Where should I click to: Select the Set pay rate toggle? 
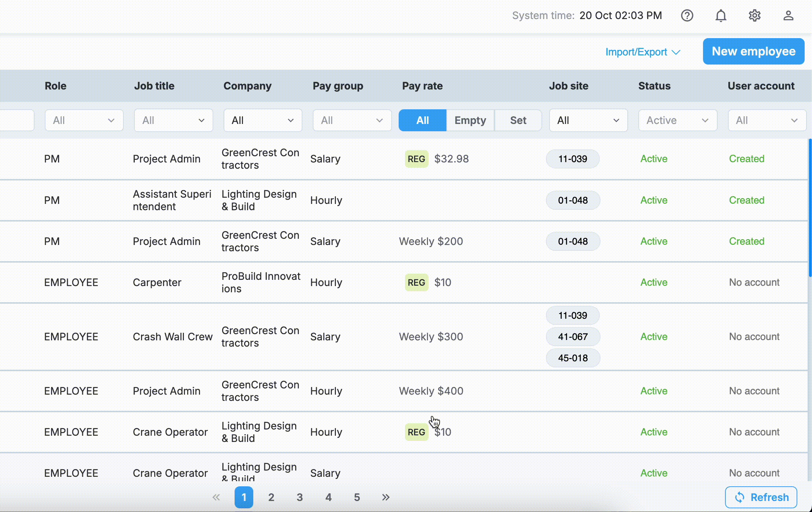pyautogui.click(x=518, y=120)
